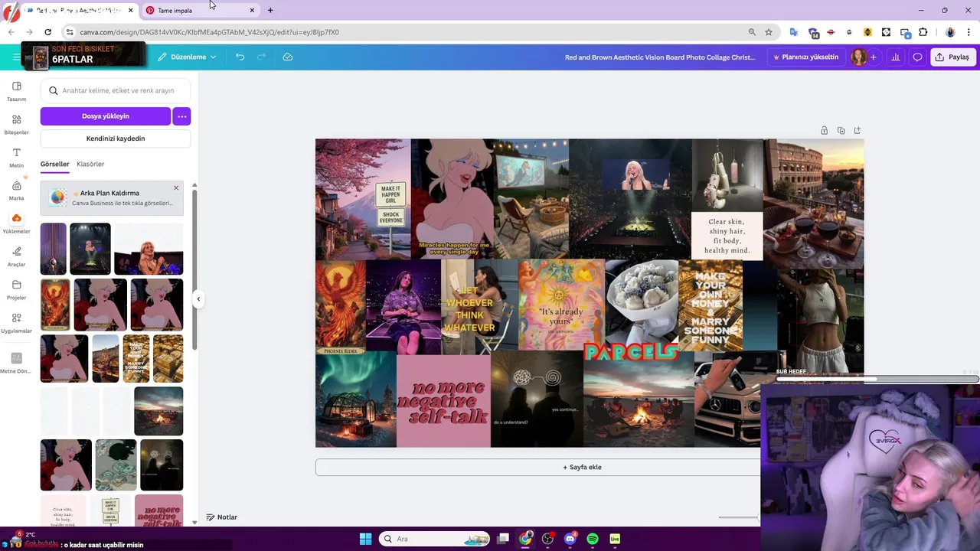Click the Arka Plan Kaldırma promo card

click(112, 197)
